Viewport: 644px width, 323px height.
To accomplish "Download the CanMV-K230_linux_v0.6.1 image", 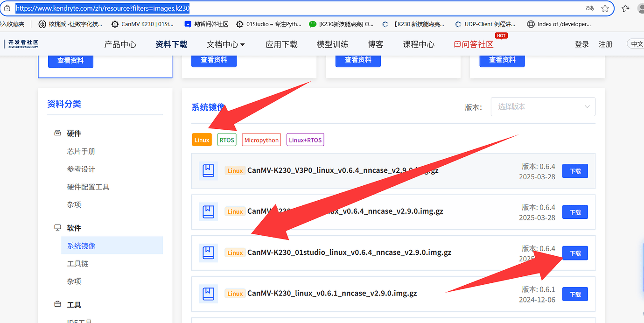I will 574,294.
